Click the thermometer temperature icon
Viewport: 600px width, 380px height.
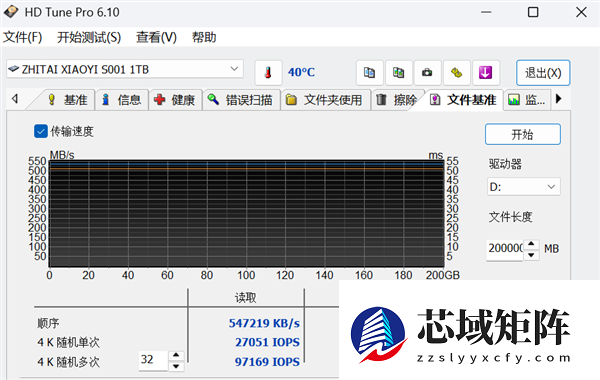click(x=268, y=72)
